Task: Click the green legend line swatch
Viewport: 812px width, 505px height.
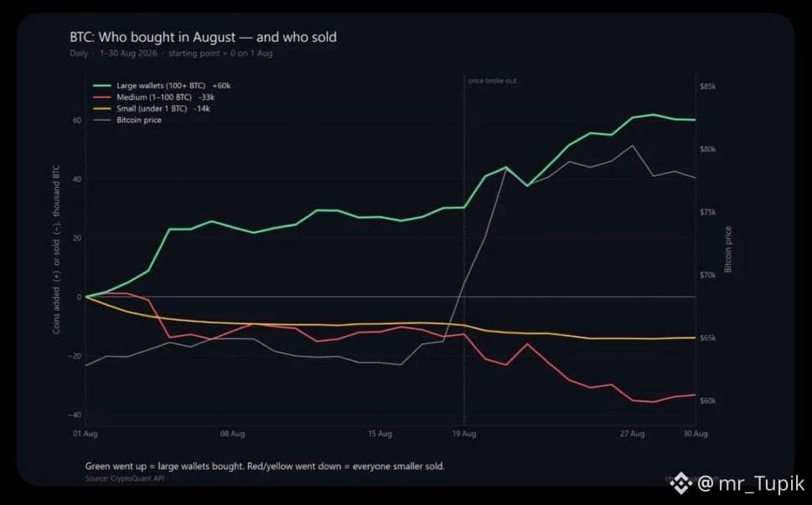Action: coord(102,86)
